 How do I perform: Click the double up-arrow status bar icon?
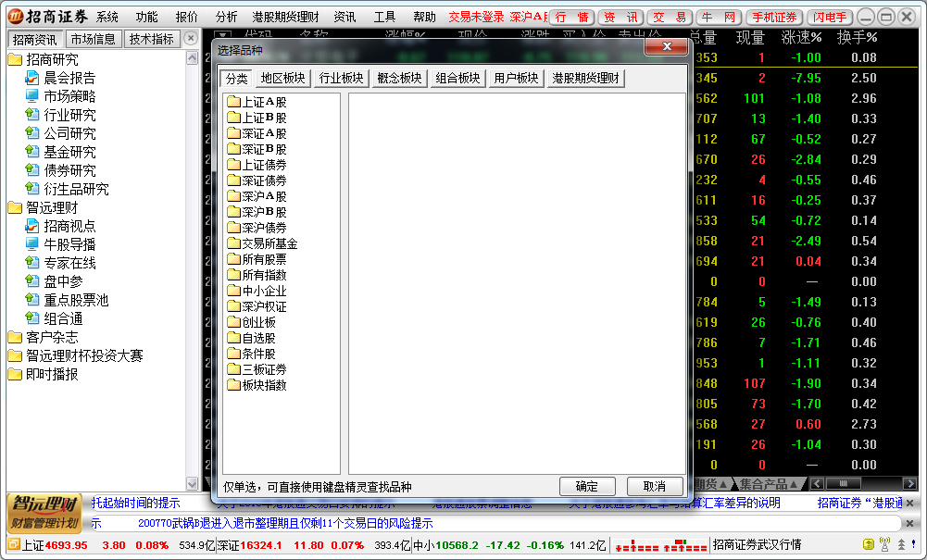tap(901, 544)
